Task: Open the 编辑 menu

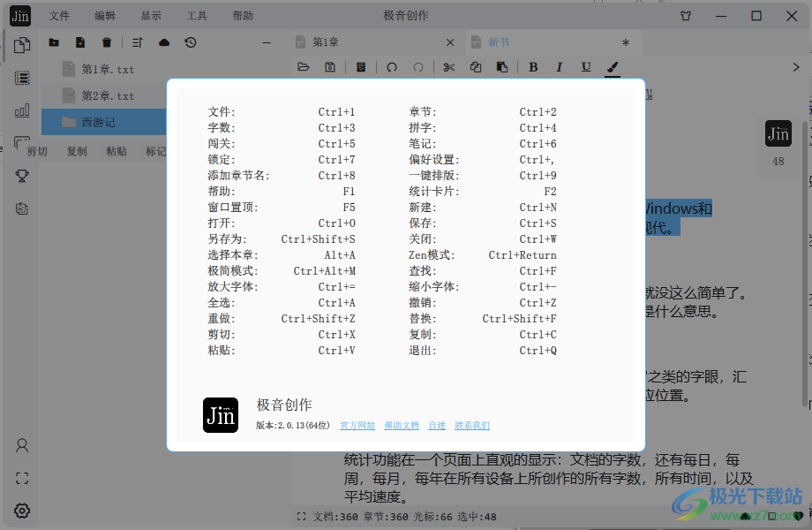Action: click(105, 16)
